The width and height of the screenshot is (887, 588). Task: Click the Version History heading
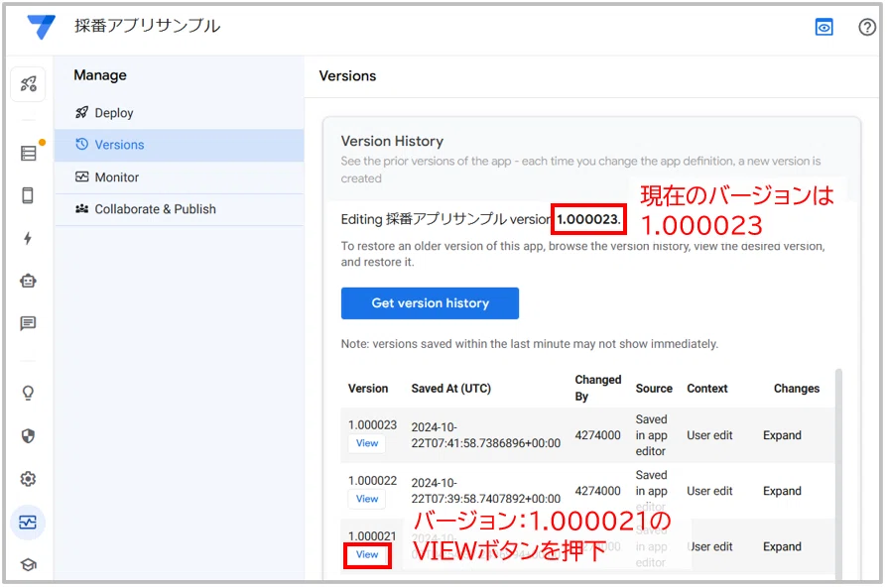pos(392,141)
